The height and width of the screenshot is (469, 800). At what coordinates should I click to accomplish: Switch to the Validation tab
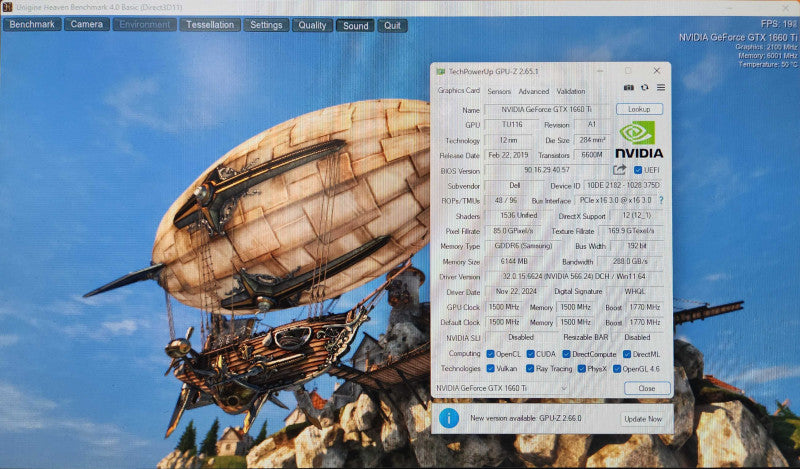570,91
